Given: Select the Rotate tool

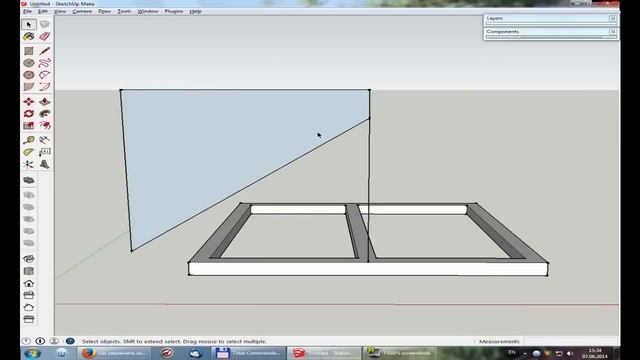Looking at the screenshot, I should [x=29, y=113].
